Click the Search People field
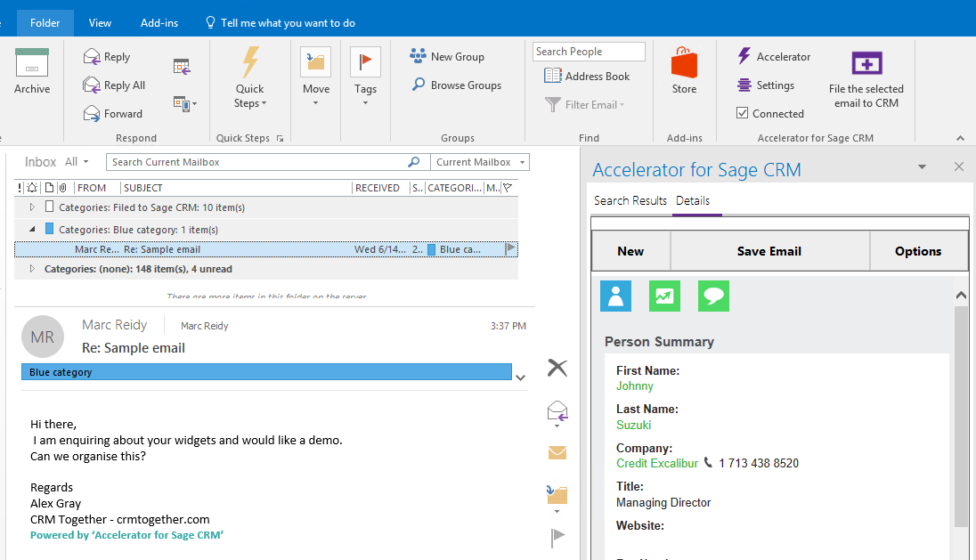 pyautogui.click(x=589, y=52)
